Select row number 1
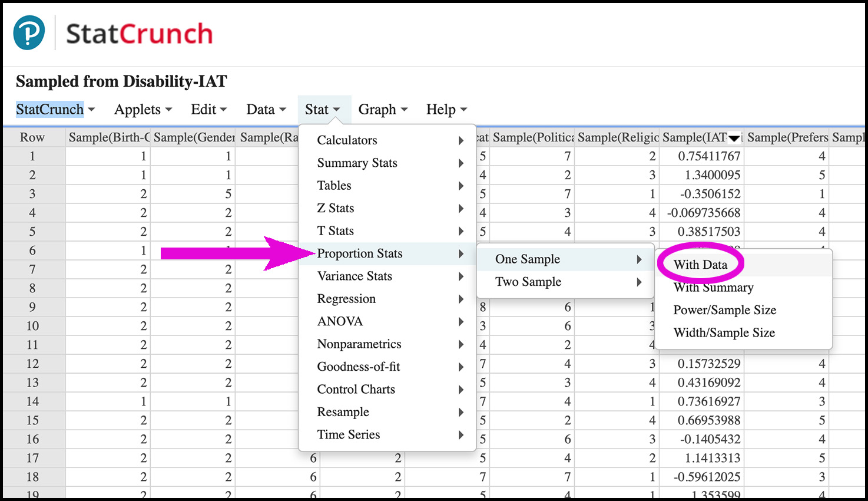Image resolution: width=868 pixels, height=501 pixels. coord(32,156)
